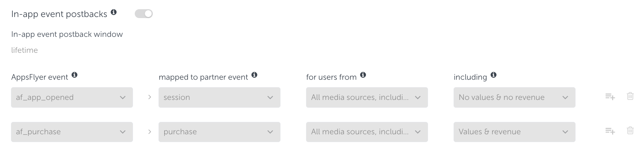Screen dimensions: 644x152
Task: Open media sources dropdown in af_purchase row
Action: (367, 132)
